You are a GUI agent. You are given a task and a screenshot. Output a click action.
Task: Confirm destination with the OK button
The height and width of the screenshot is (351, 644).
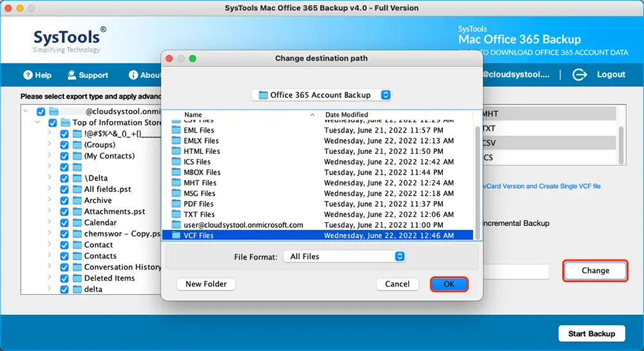point(449,284)
